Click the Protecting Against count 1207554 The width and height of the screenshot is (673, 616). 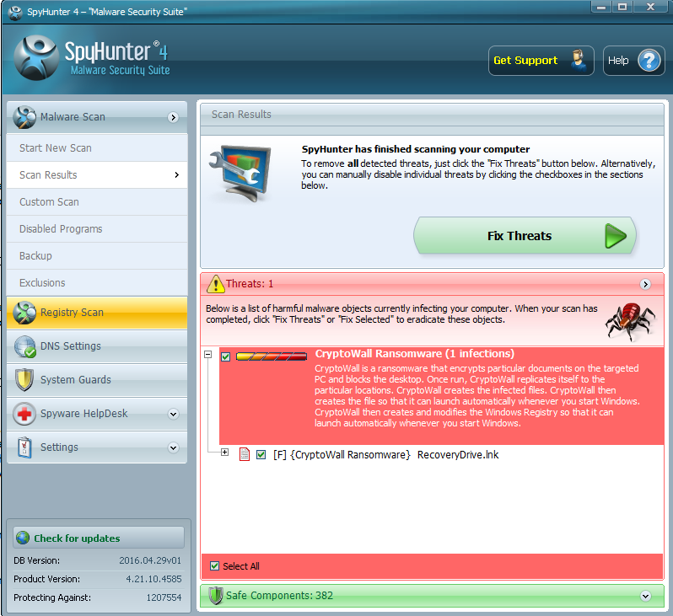(164, 597)
